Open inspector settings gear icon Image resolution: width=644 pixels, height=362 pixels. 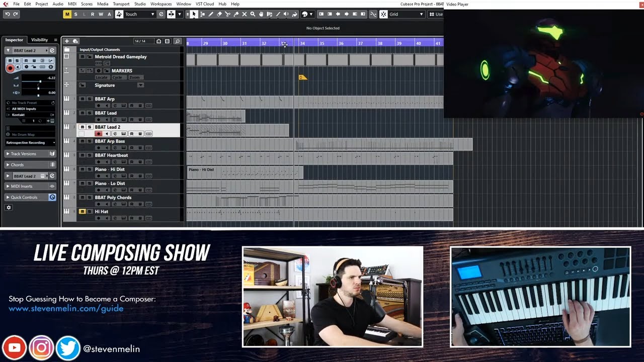point(9,207)
